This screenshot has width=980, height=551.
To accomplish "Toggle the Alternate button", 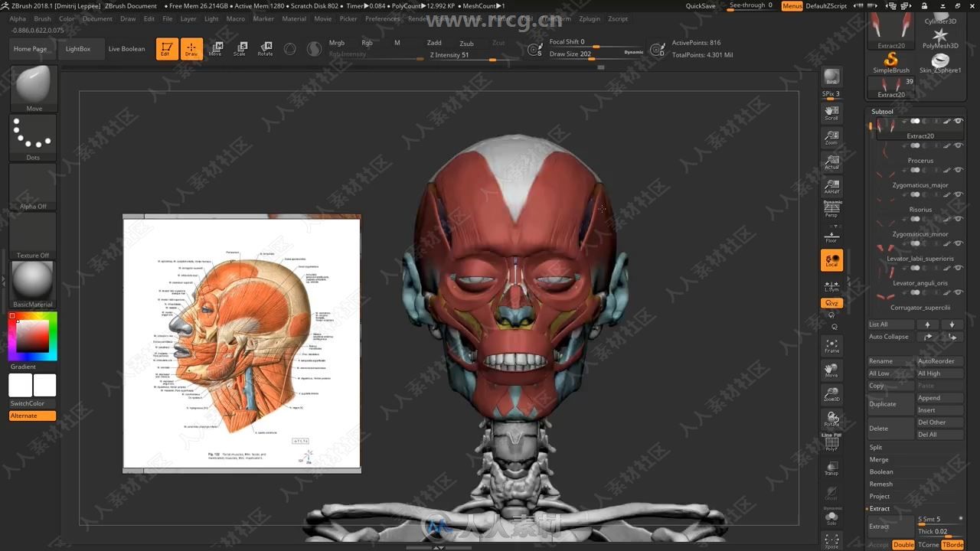I will pyautogui.click(x=33, y=416).
